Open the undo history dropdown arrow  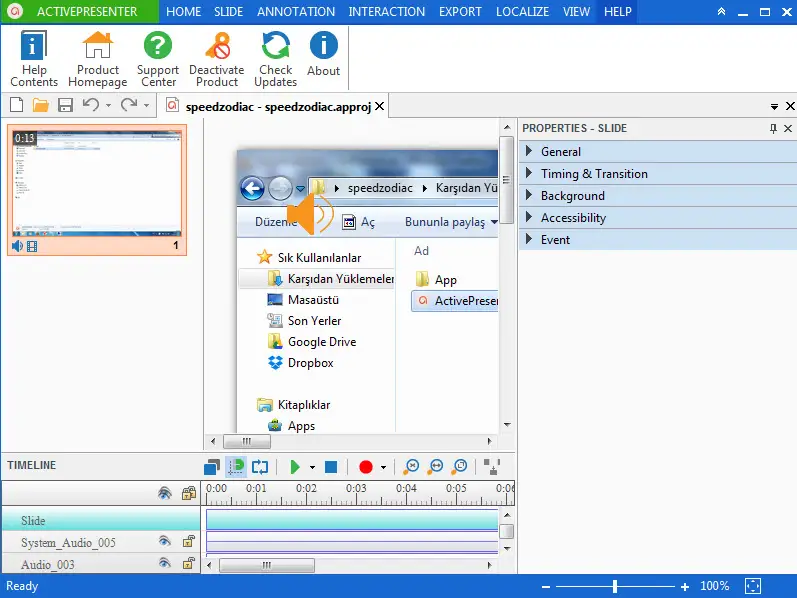click(x=108, y=106)
